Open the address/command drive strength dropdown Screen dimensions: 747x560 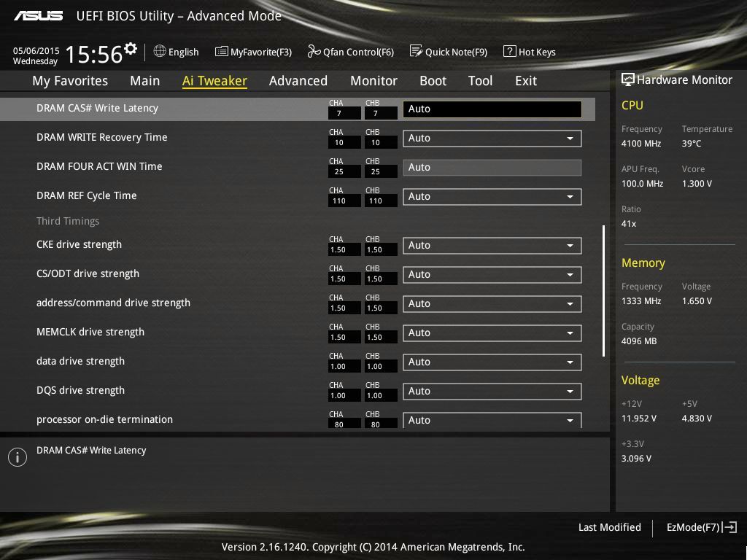[x=492, y=304]
